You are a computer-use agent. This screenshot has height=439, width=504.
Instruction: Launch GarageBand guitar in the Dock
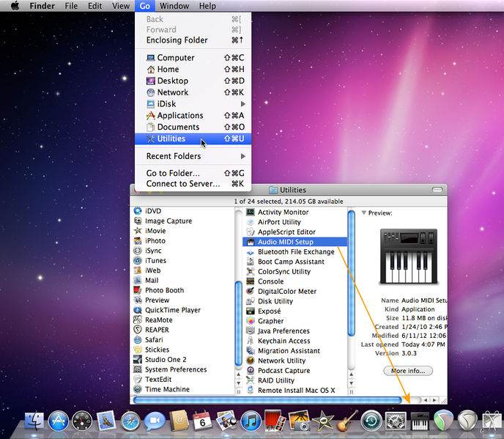(347, 421)
